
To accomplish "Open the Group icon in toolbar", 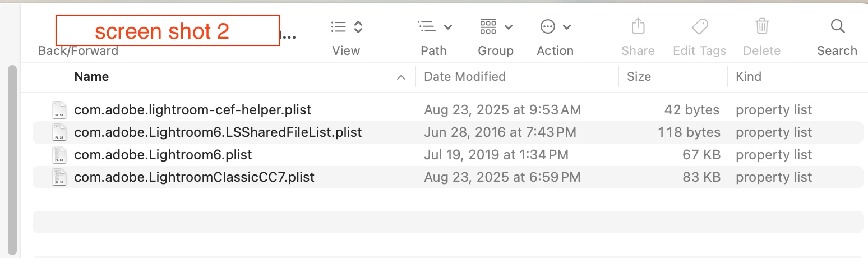I will click(x=488, y=26).
